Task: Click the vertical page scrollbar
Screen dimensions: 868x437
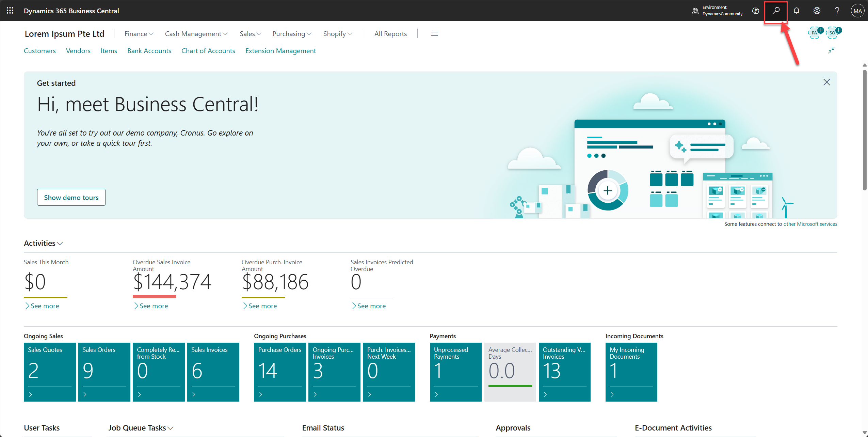Action: click(x=865, y=129)
